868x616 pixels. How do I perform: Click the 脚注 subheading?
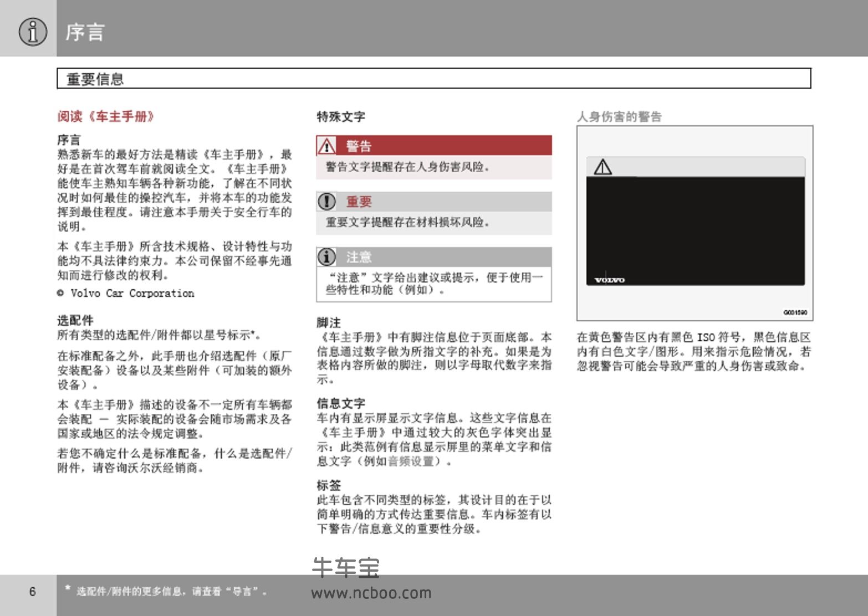click(329, 322)
